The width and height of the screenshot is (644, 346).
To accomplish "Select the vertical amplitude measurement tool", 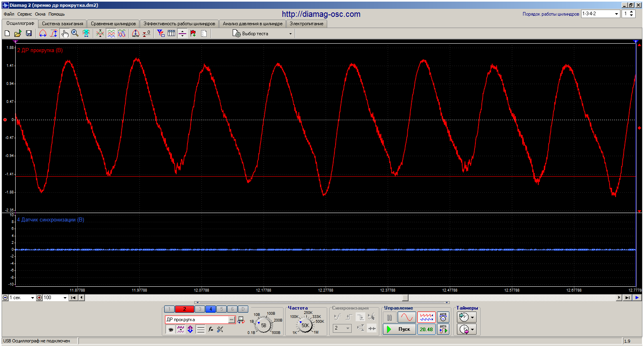I will [x=54, y=34].
